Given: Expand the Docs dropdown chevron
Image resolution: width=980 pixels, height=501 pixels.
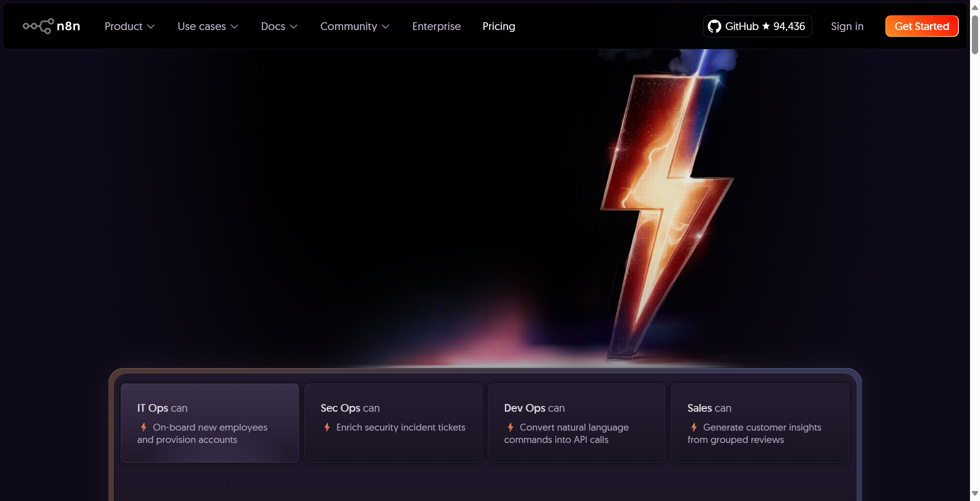Looking at the screenshot, I should (x=294, y=26).
